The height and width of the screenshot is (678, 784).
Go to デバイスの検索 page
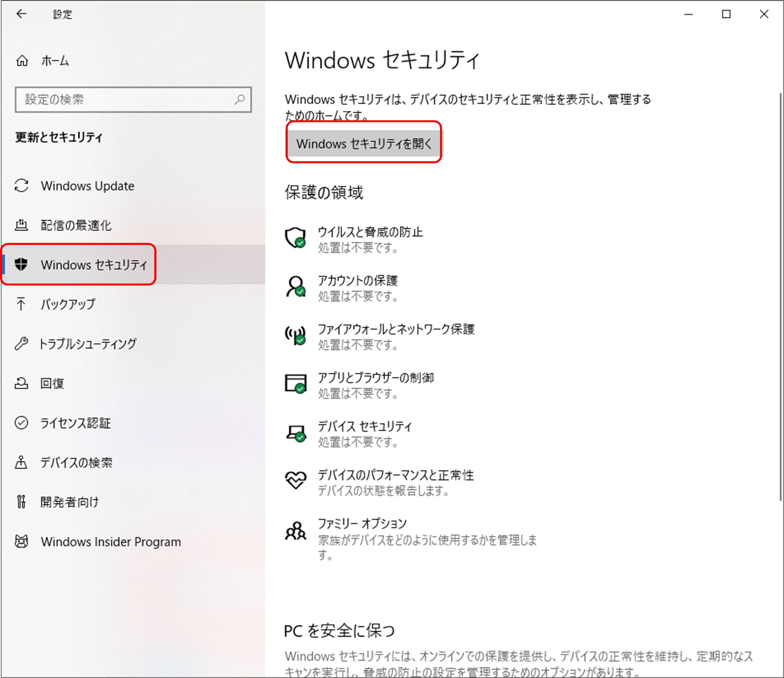(133, 462)
